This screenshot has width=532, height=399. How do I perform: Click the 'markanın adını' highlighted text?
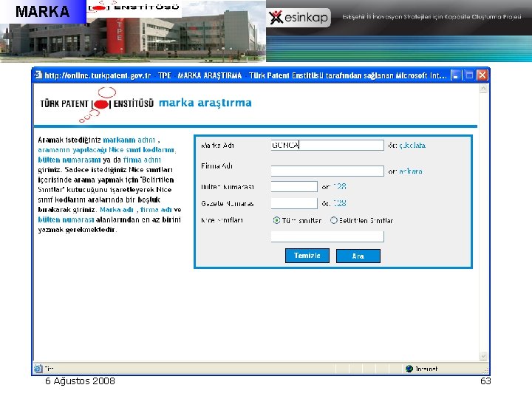point(129,140)
